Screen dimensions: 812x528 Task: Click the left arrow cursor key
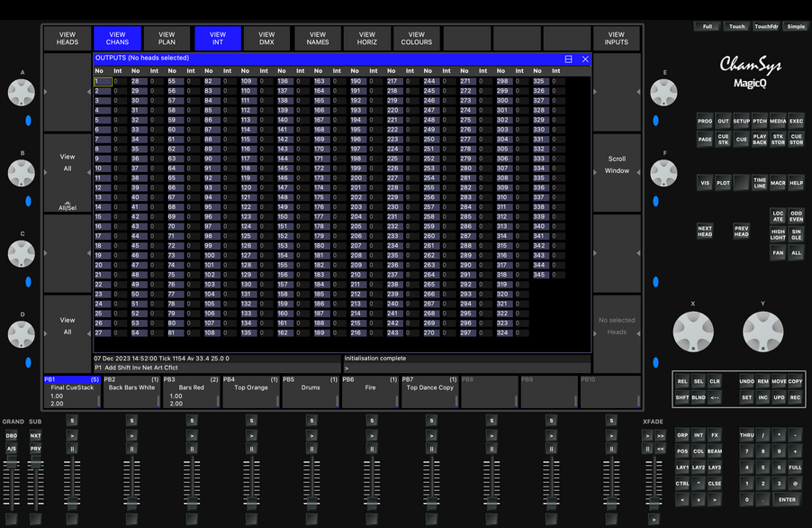pos(682,499)
